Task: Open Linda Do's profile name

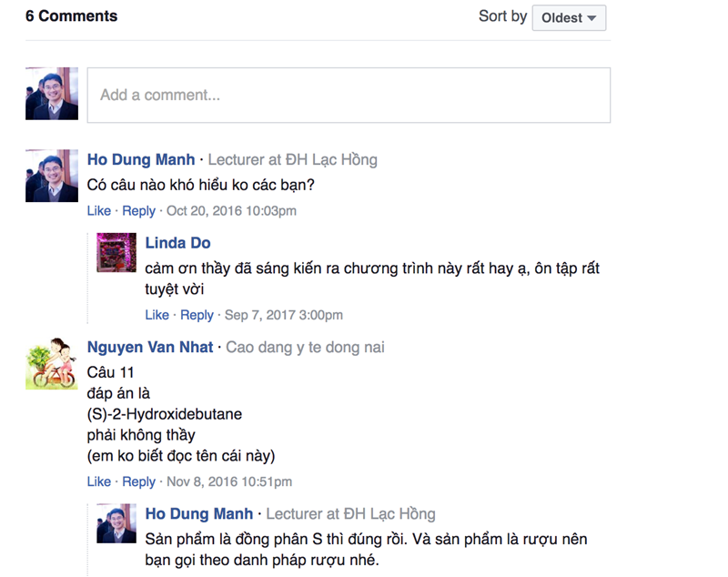Action: pyautogui.click(x=178, y=243)
